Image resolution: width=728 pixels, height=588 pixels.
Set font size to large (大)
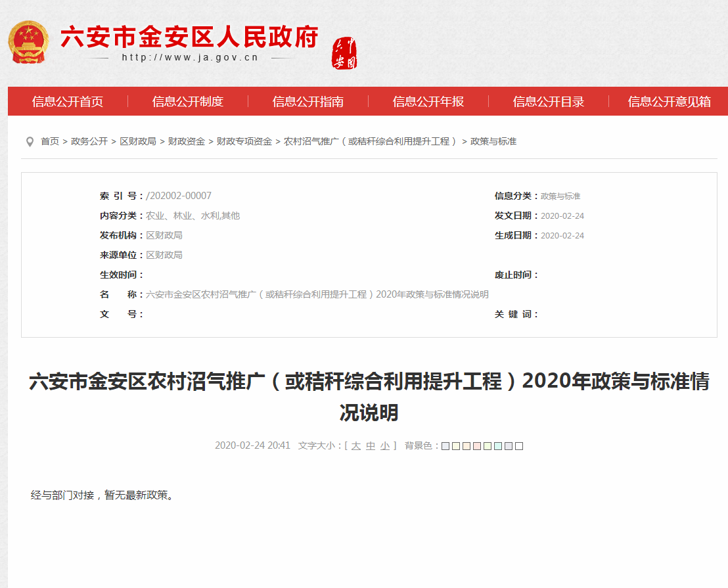[355, 446]
